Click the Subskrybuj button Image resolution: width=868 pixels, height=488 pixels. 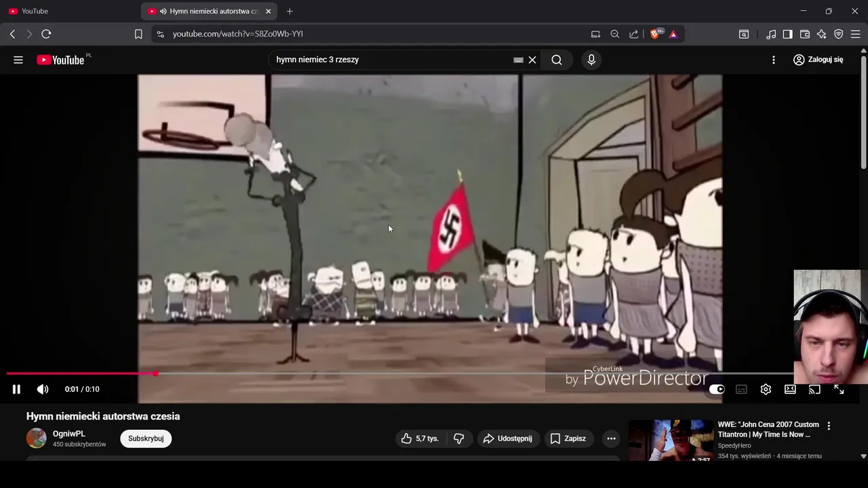click(x=146, y=439)
